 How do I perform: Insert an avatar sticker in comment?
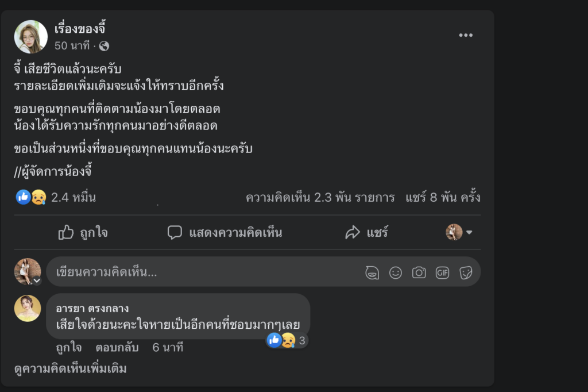tap(372, 272)
